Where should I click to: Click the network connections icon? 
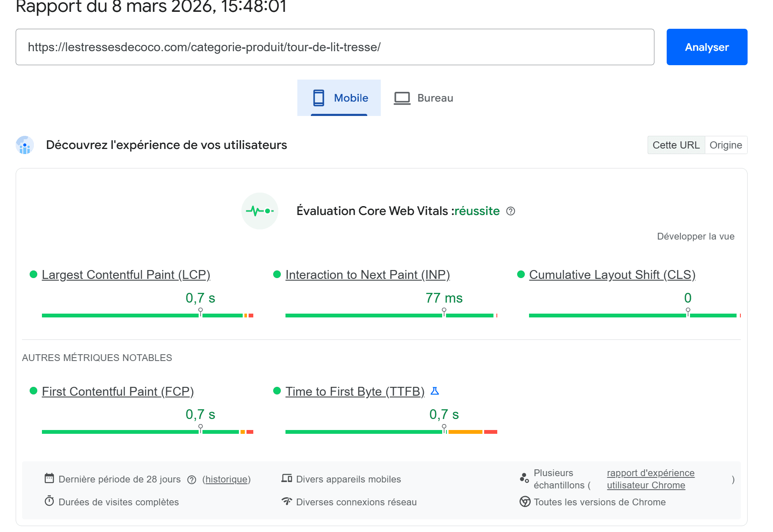pos(287,502)
